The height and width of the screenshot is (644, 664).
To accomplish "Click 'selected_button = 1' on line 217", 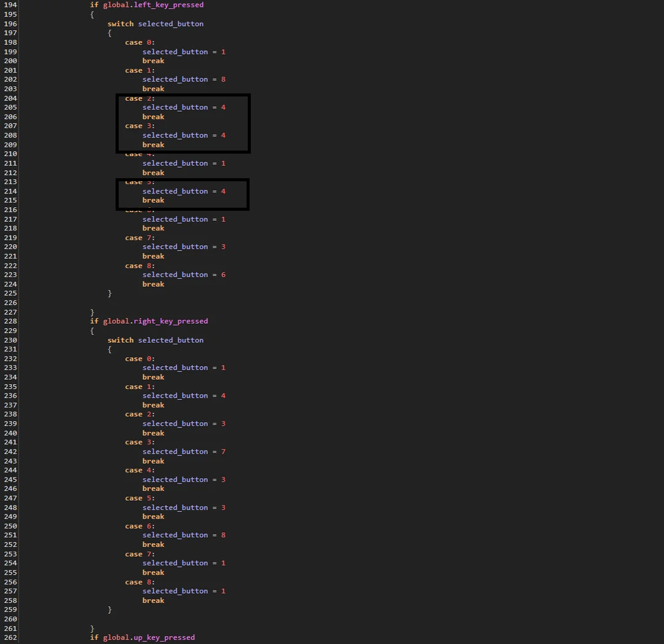I will pyautogui.click(x=184, y=219).
